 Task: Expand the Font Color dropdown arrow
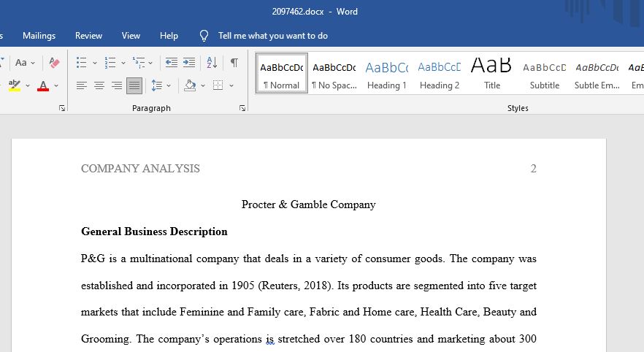[x=56, y=86]
